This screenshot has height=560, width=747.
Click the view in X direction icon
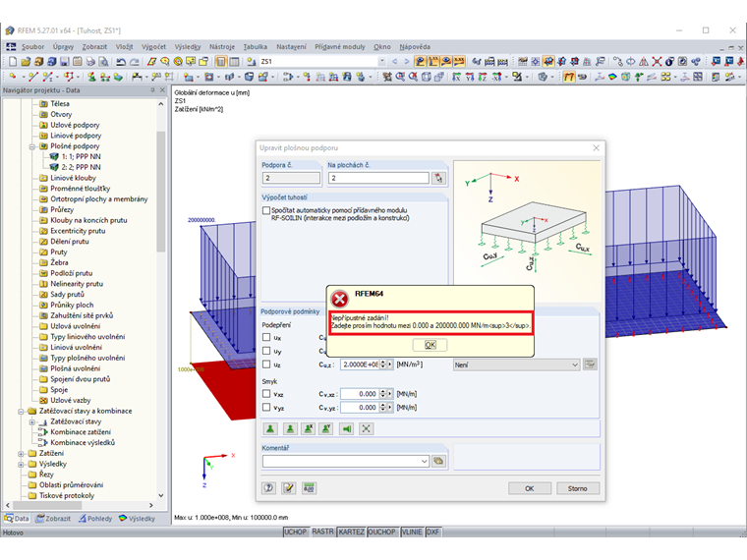(x=456, y=77)
